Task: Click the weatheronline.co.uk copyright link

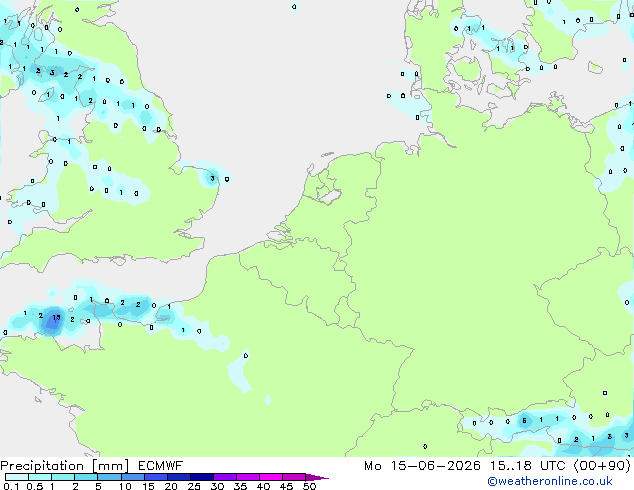Action: pyautogui.click(x=550, y=481)
